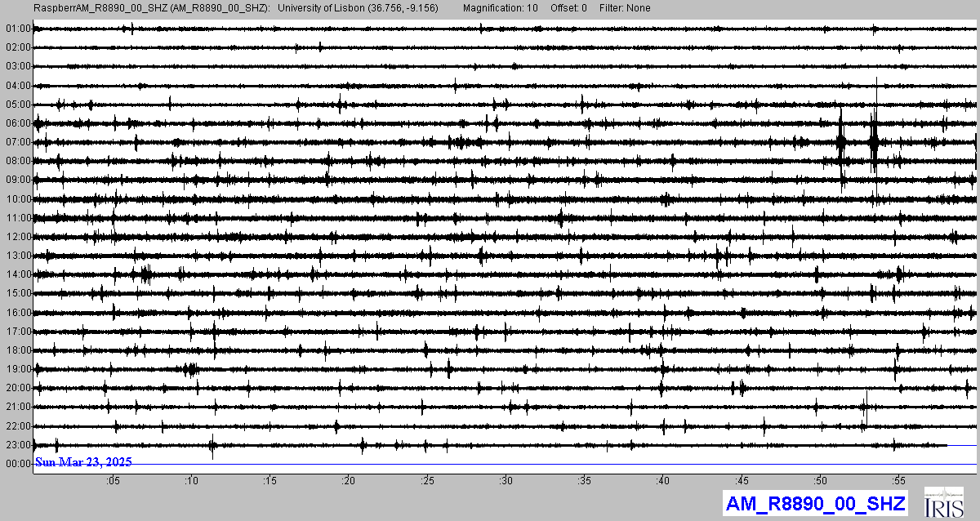
Task: Click the 23:00 hour label
Action: pyautogui.click(x=18, y=445)
